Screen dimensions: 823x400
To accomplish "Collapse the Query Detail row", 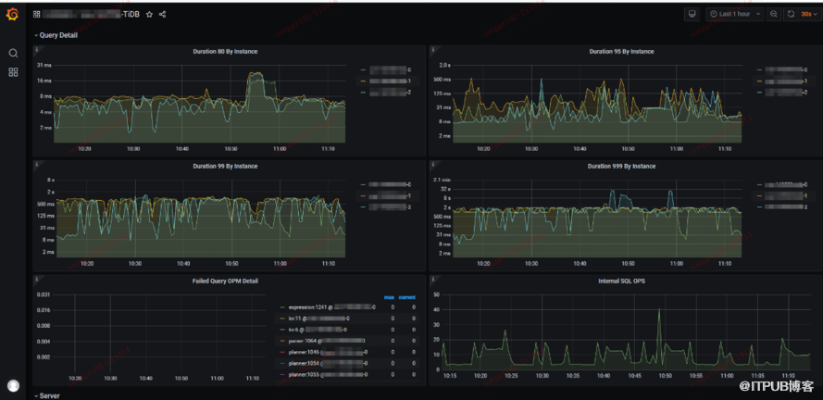I will (x=56, y=34).
